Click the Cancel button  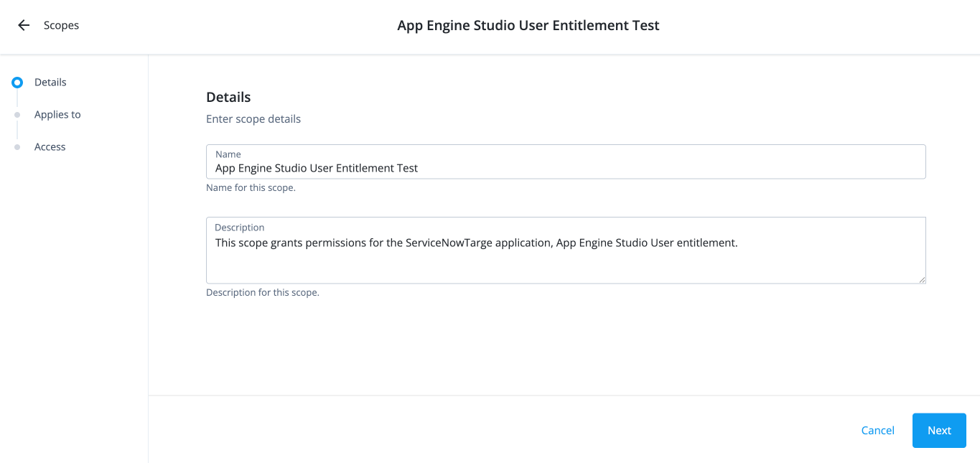tap(878, 430)
